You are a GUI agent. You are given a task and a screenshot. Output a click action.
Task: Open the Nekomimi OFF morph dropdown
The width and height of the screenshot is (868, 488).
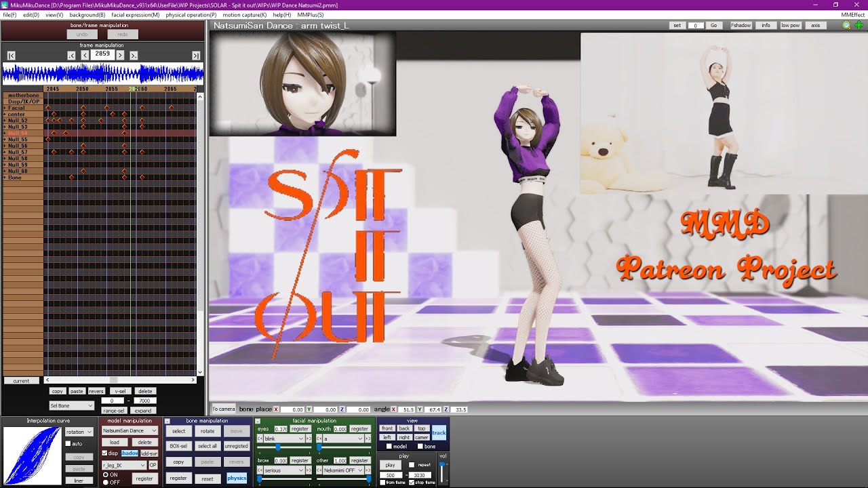(x=342, y=470)
